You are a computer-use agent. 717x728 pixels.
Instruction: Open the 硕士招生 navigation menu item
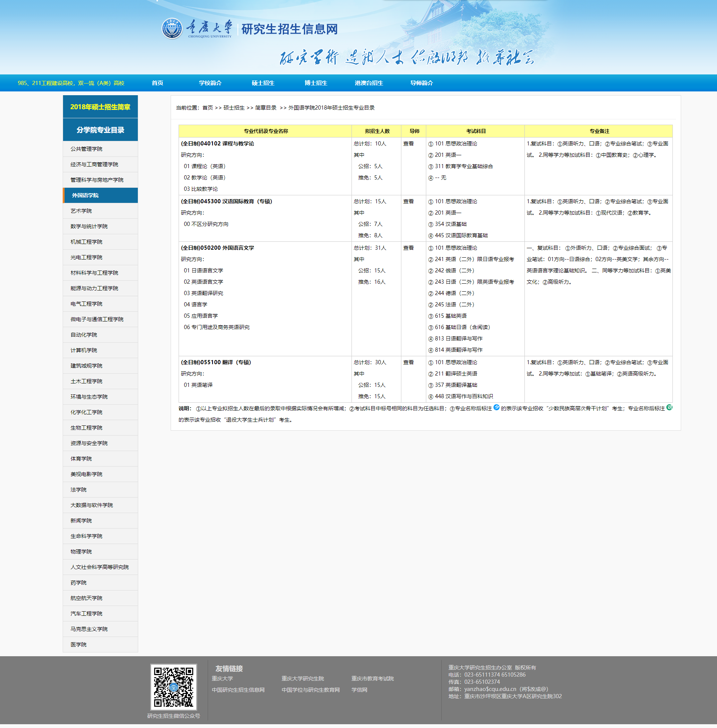263,83
